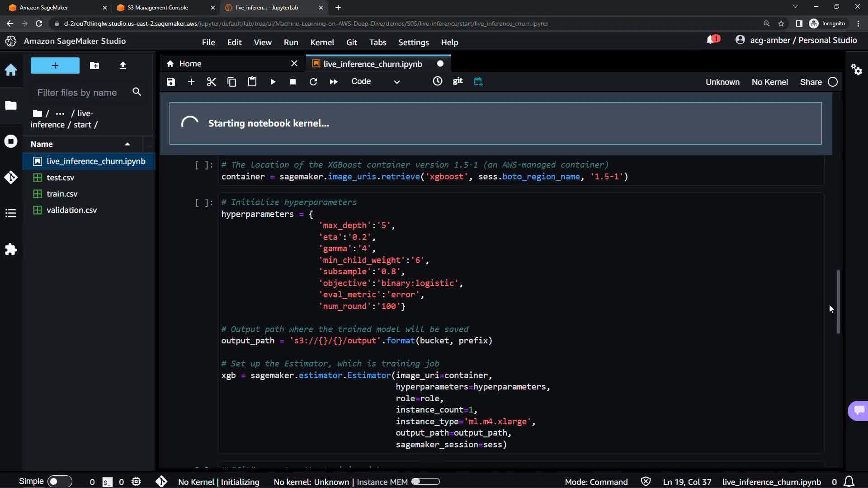The width and height of the screenshot is (868, 488).
Task: Run the selected cell with play icon
Action: pos(273,82)
